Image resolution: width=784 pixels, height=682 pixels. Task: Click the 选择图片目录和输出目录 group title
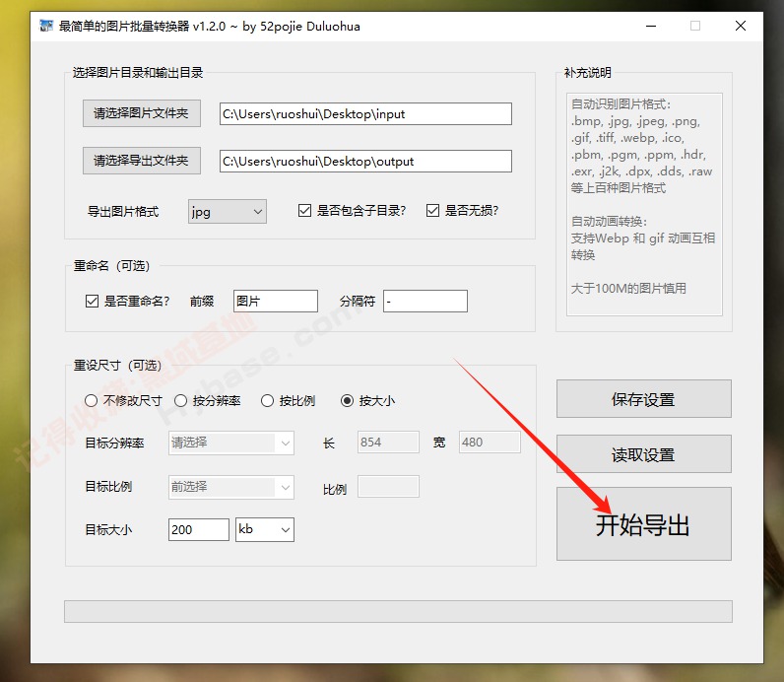(x=138, y=73)
